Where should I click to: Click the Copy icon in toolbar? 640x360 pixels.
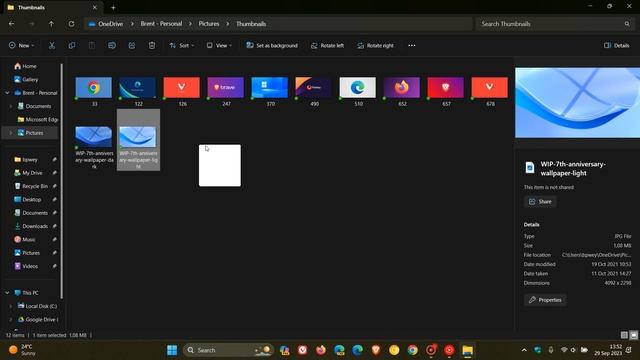coord(72,45)
